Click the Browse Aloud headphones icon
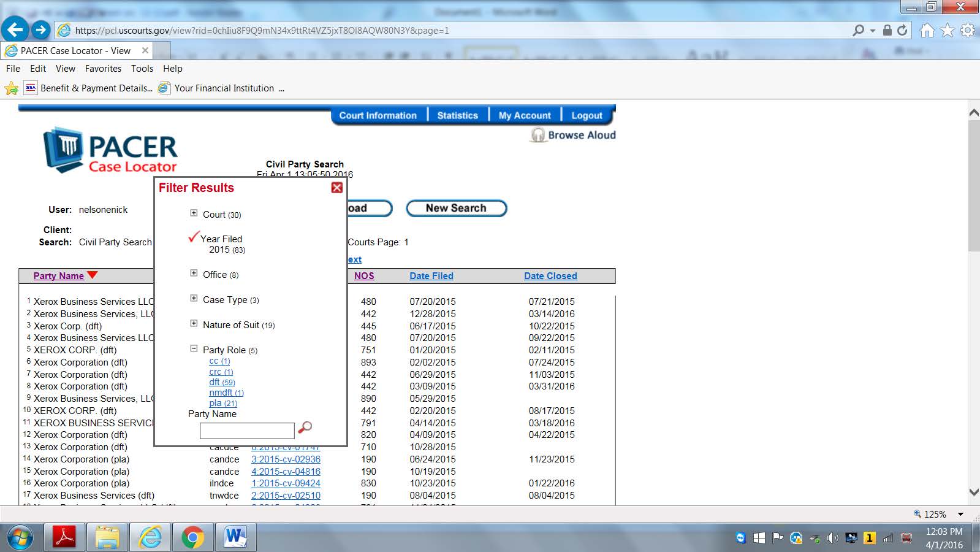 coord(538,135)
